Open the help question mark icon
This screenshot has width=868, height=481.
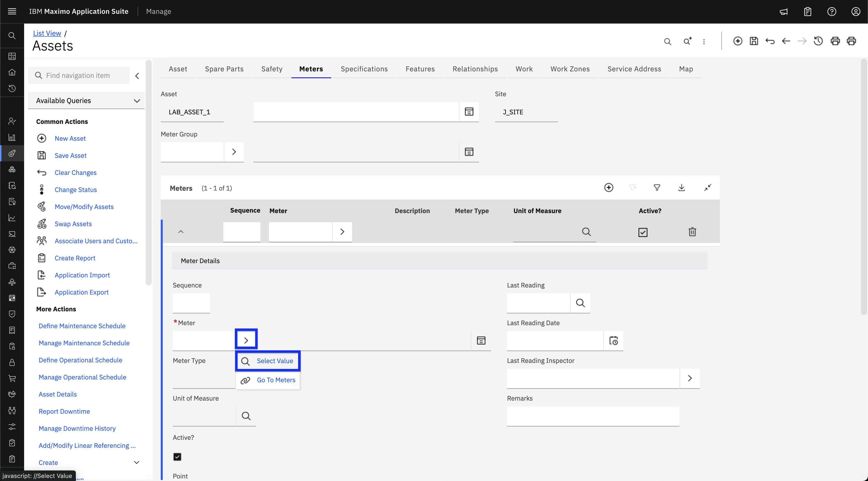coord(831,12)
